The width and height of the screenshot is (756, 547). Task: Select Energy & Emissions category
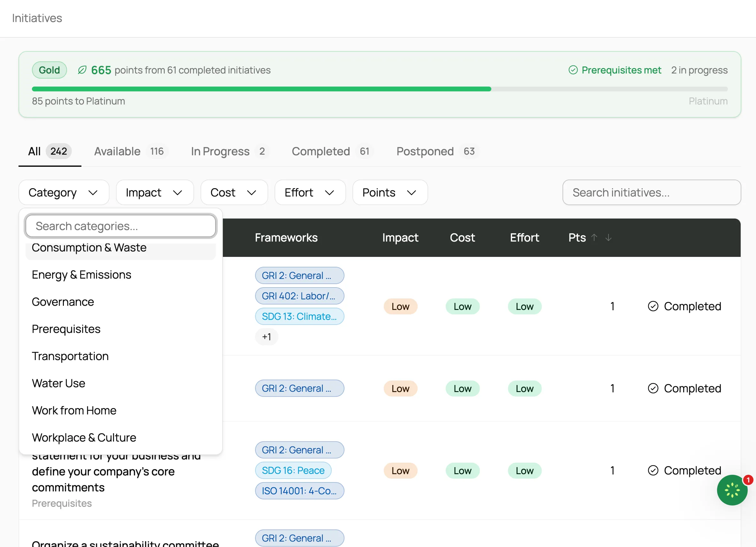tap(121, 275)
